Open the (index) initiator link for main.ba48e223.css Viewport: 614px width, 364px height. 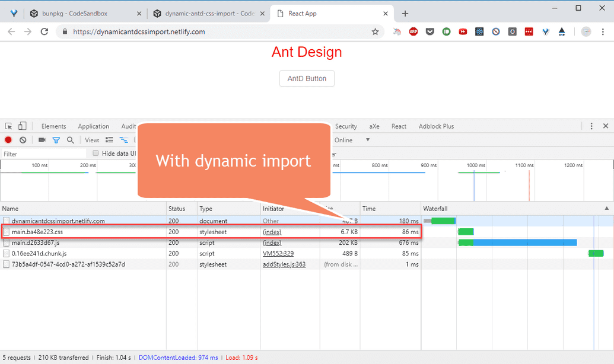[x=271, y=232]
